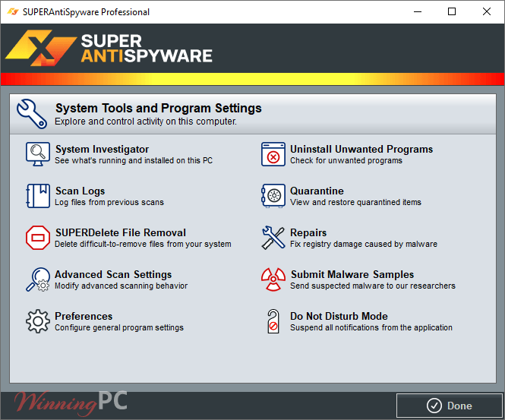This screenshot has width=505, height=420.
Task: Click "Check for unwanted programs" text
Action: (346, 160)
